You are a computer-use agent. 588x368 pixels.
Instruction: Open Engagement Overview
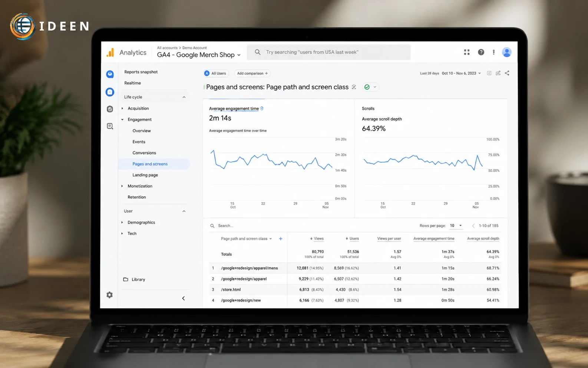[142, 131]
